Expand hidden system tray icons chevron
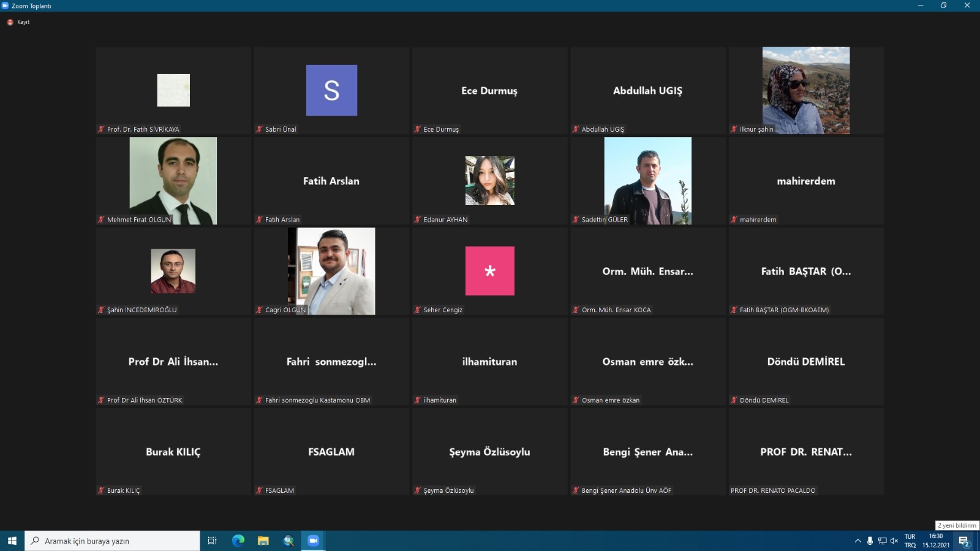Screen dimensions: 980x551 pos(858,541)
